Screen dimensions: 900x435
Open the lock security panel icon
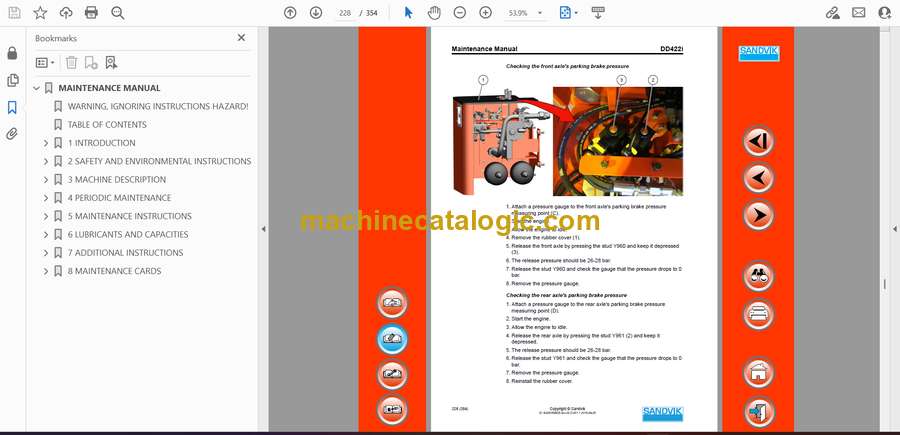pos(12,53)
